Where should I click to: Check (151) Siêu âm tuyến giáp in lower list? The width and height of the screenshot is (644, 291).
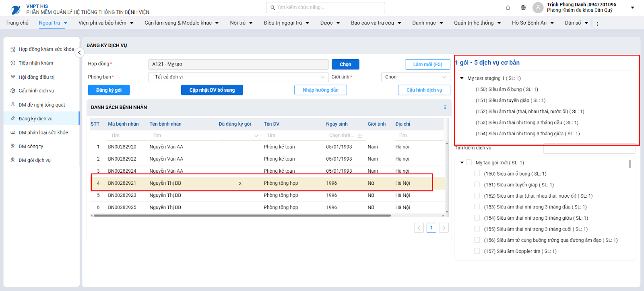pyautogui.click(x=477, y=185)
